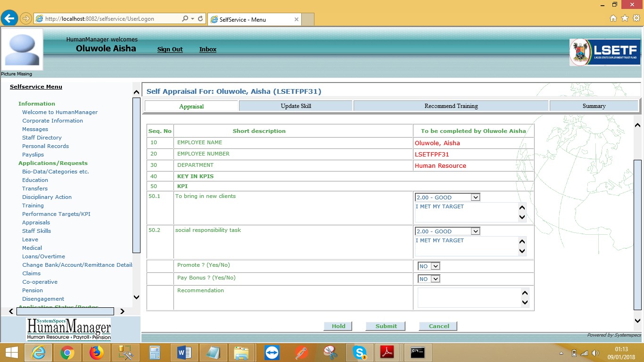Open the Appraisals sidebar link

[x=36, y=222]
